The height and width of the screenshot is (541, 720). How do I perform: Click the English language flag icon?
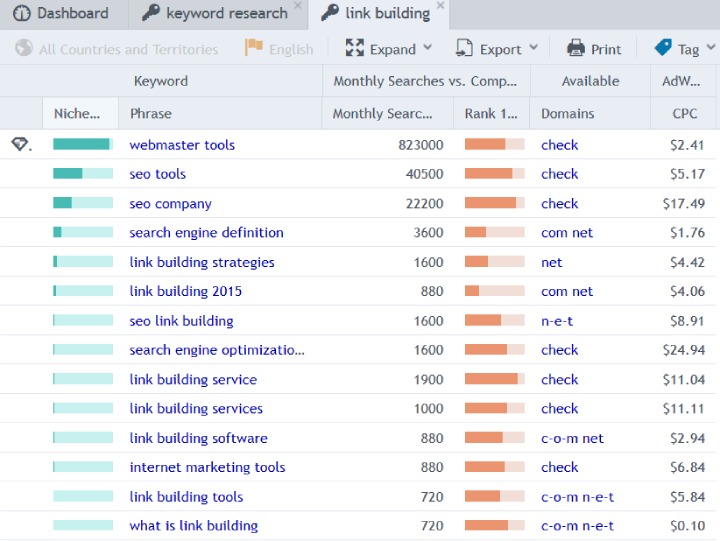253,47
